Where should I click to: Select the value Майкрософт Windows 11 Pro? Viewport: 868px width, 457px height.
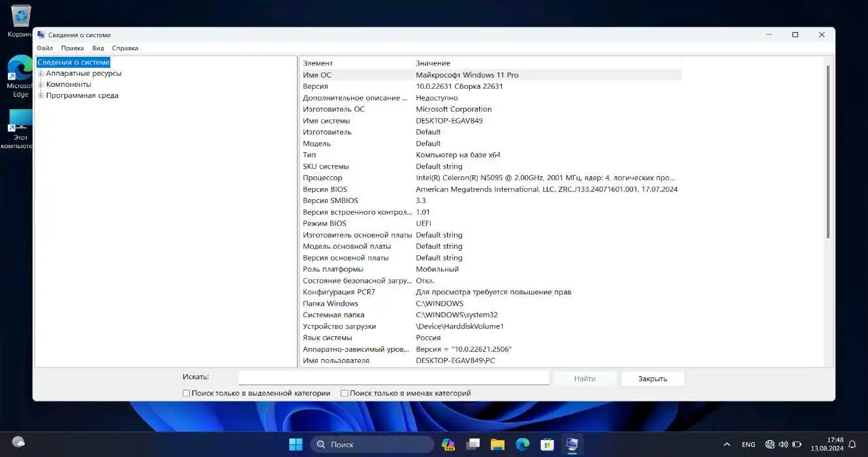point(467,75)
